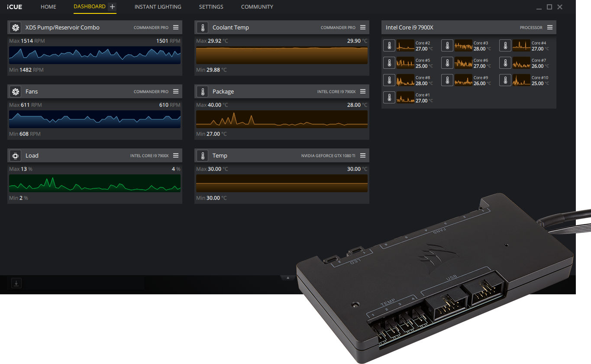Click the Coolant Temp title
Screen dimensions: 591x364
click(x=231, y=27)
